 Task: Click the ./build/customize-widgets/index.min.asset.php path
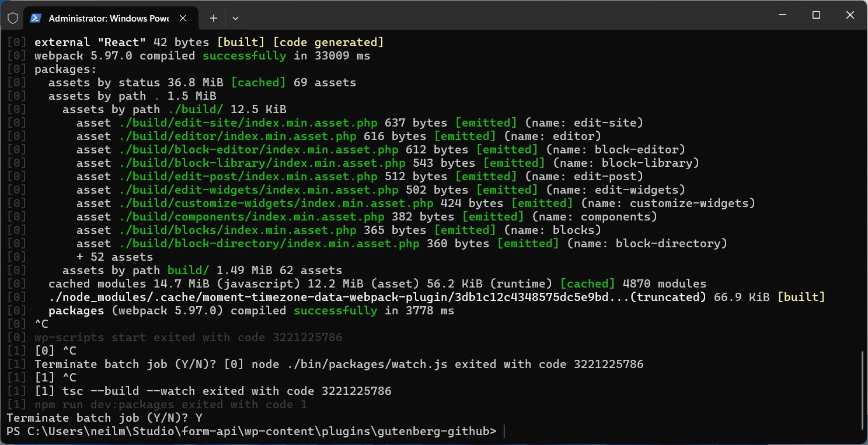pos(276,204)
